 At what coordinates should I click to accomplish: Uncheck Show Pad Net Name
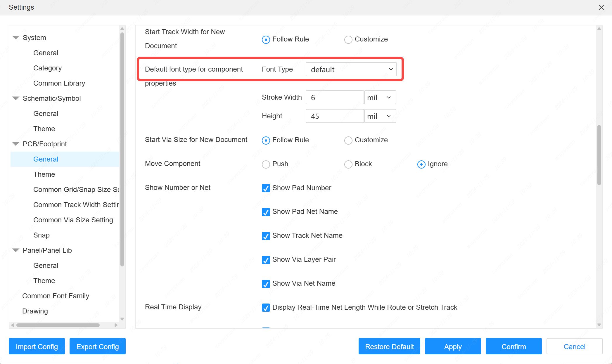coord(266,212)
